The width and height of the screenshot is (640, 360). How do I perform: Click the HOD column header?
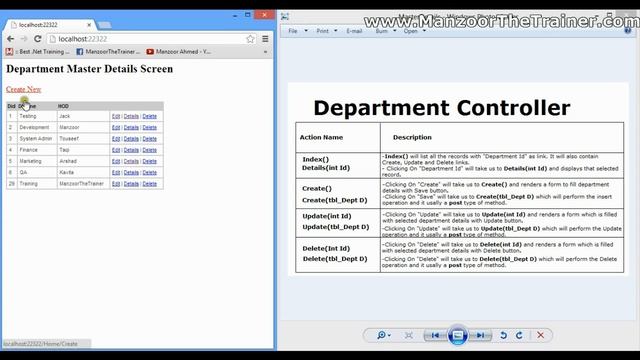(x=63, y=106)
